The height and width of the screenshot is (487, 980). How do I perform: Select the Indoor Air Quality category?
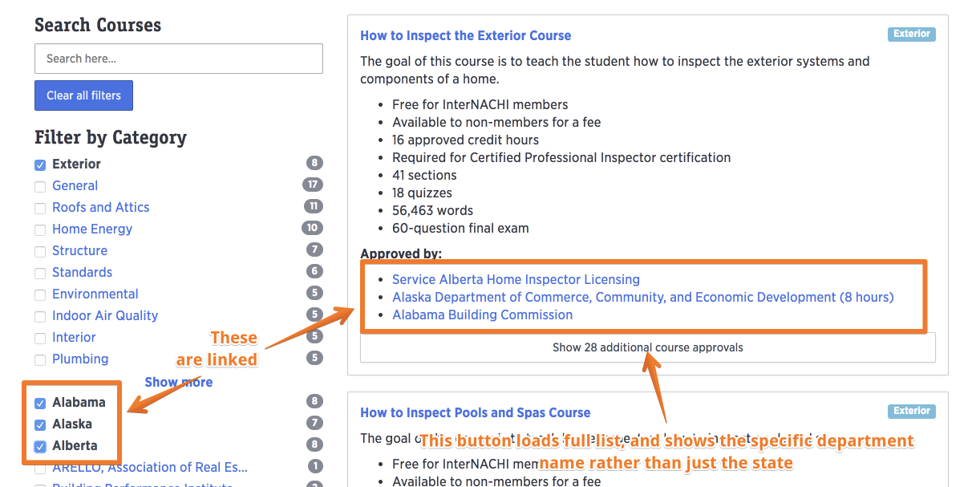click(105, 315)
